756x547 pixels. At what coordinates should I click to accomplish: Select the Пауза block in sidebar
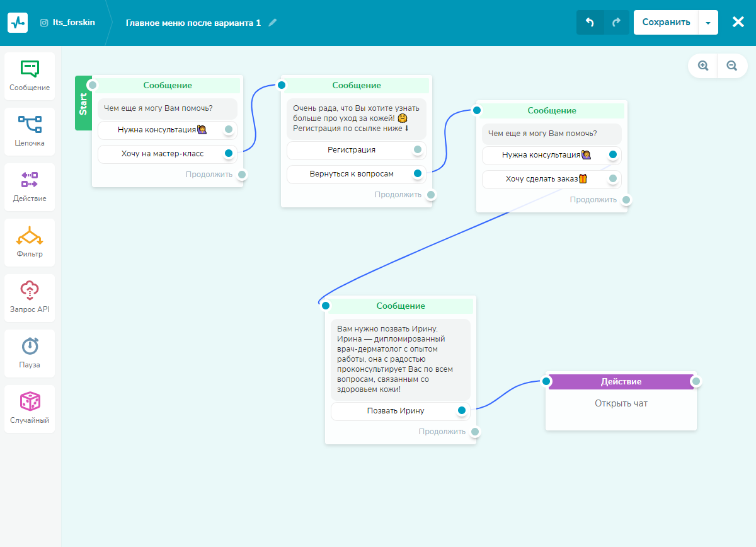tap(30, 354)
